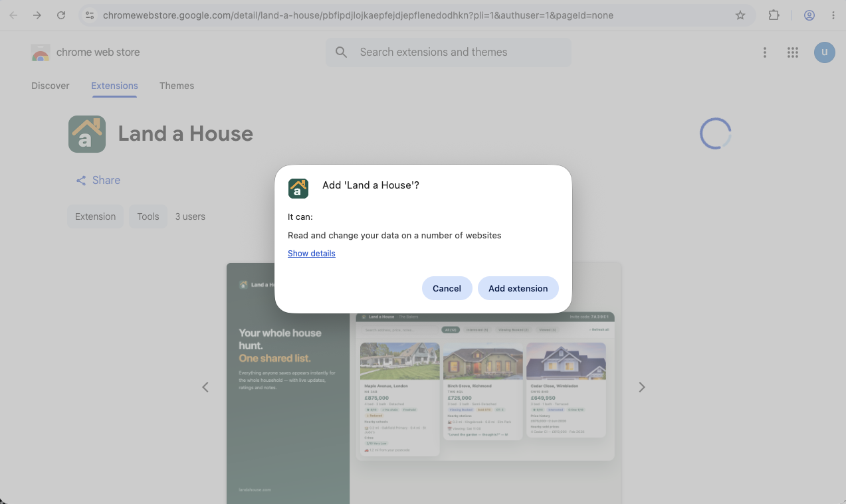Image resolution: width=846 pixels, height=504 pixels.
Task: Switch to the Extensions tab
Action: pos(114,86)
